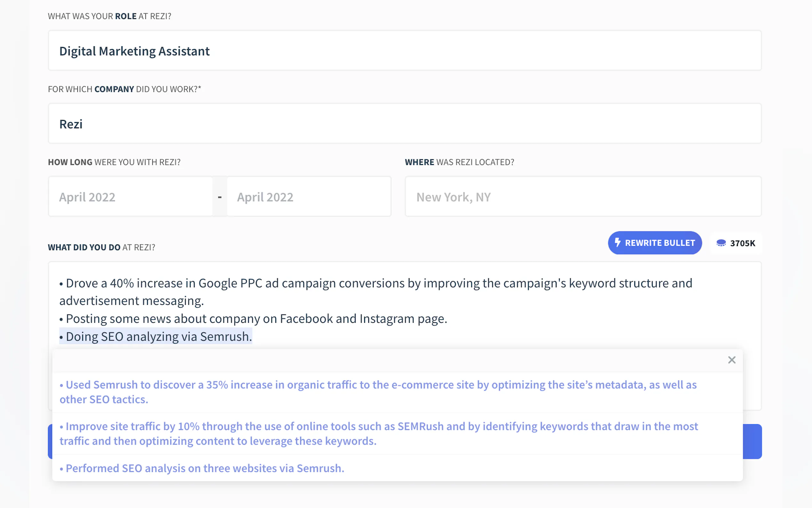Click the New York, NY location field

coord(583,197)
